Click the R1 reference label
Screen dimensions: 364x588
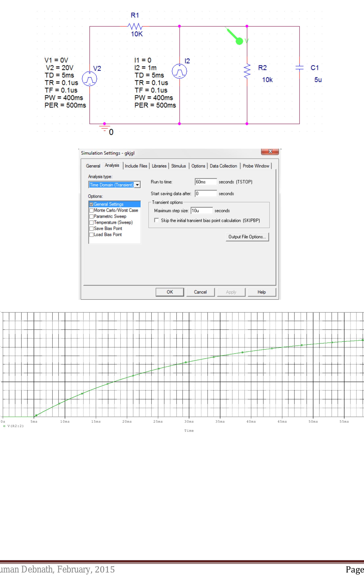click(135, 15)
